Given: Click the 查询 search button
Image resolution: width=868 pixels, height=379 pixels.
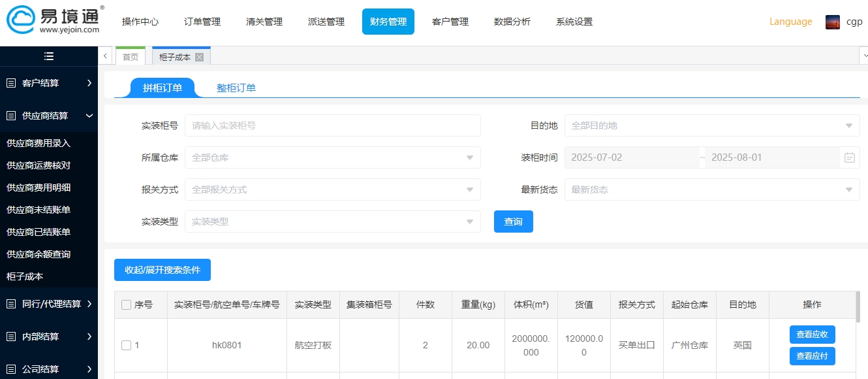Looking at the screenshot, I should (x=513, y=222).
